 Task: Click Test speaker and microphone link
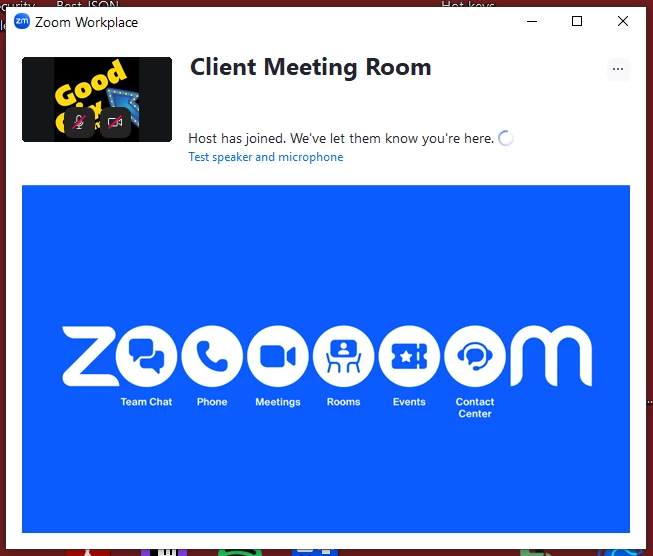point(266,157)
